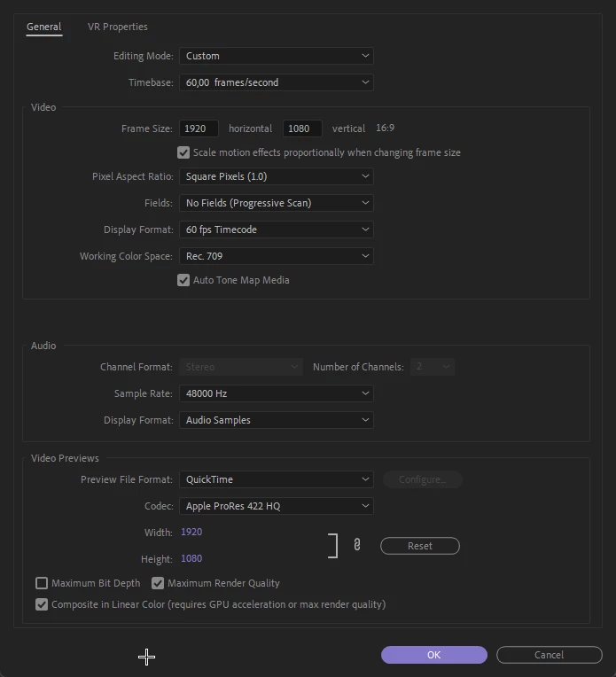
Task: Open the Editing Mode dropdown
Action: [x=277, y=56]
